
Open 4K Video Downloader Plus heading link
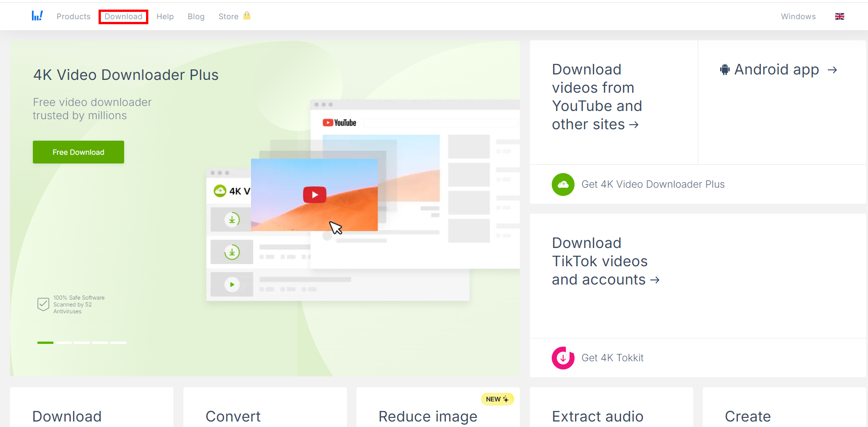coord(126,75)
